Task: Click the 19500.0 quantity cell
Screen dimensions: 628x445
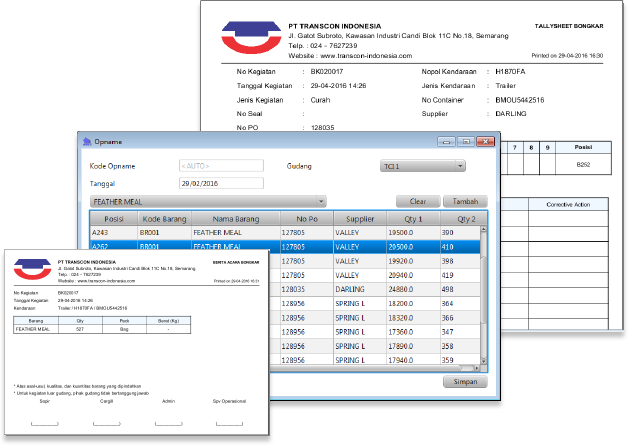Action: [x=413, y=233]
